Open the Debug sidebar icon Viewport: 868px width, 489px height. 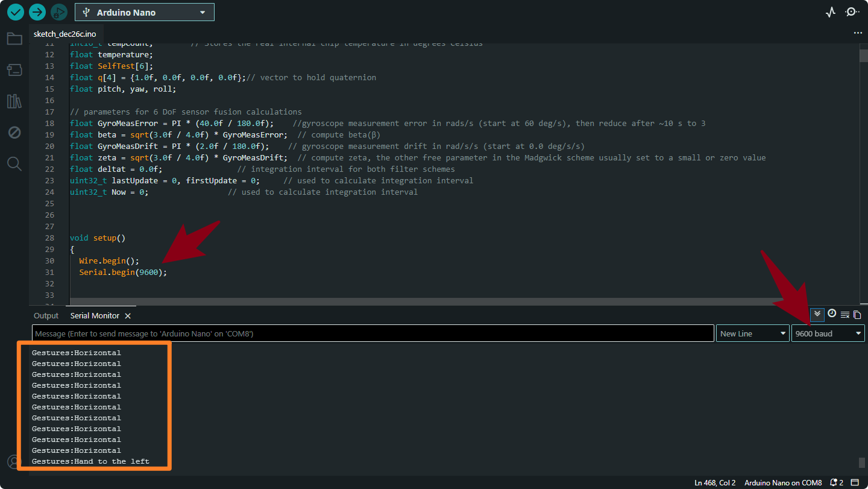pos(14,132)
